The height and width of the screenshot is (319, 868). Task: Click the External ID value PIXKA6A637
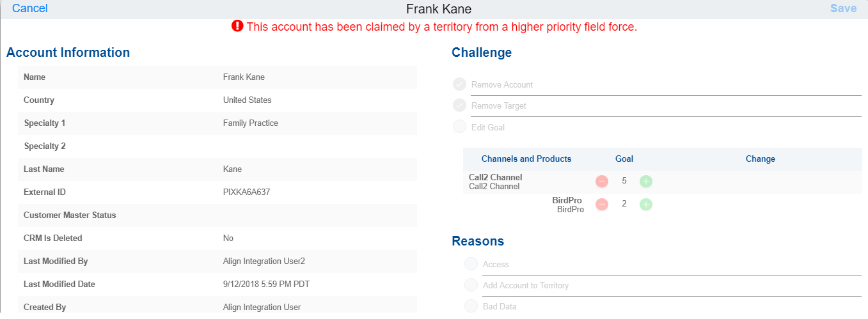coord(246,192)
